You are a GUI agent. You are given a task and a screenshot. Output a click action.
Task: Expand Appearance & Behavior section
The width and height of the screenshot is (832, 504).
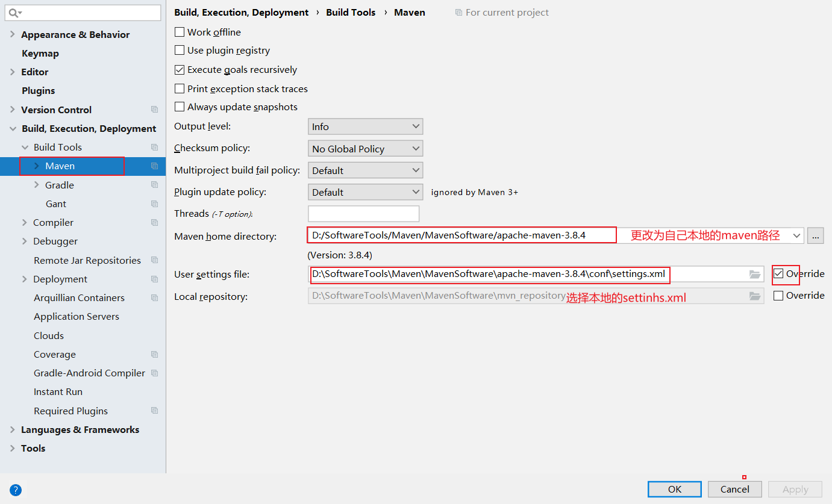13,35
